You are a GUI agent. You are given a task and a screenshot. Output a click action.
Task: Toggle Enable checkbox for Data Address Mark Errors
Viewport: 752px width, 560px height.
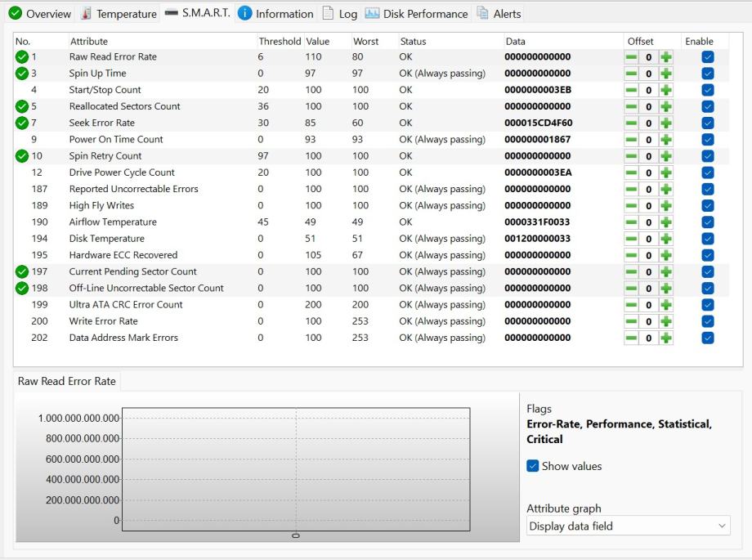707,338
